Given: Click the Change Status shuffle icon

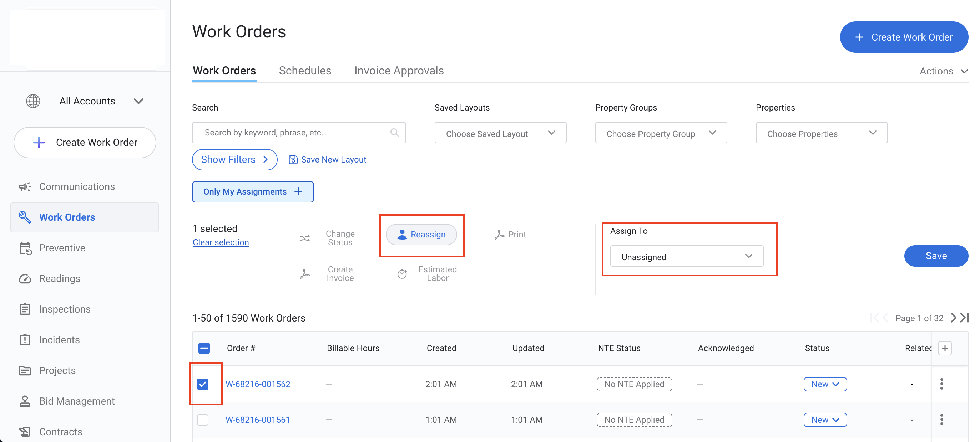Looking at the screenshot, I should click(304, 238).
